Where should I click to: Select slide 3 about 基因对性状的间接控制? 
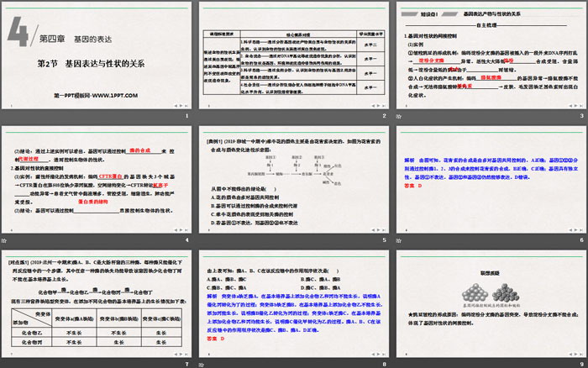click(491, 55)
